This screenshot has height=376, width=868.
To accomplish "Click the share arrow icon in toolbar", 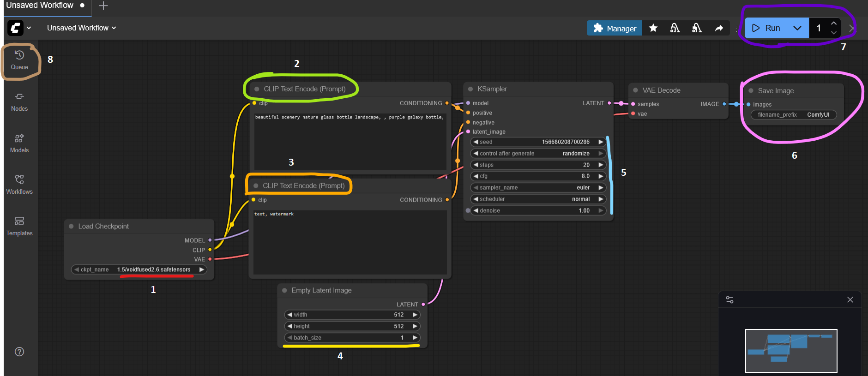I will tap(719, 28).
